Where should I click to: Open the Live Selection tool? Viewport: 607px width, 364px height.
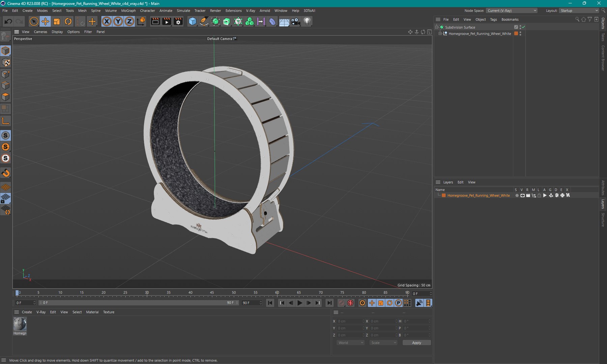coord(34,22)
